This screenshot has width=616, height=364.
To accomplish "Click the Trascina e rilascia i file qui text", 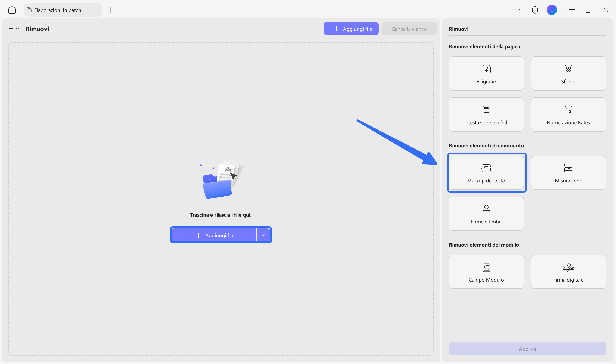I will pyautogui.click(x=221, y=215).
